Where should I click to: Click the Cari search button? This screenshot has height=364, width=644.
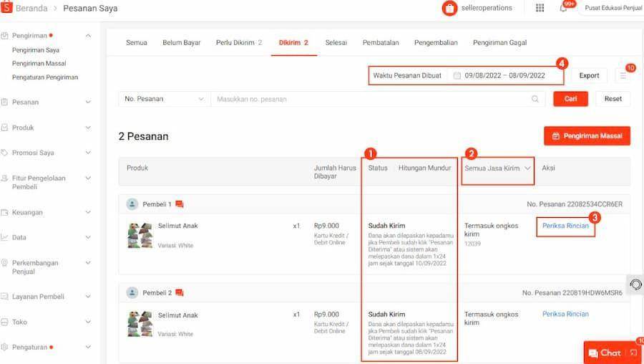click(x=570, y=99)
